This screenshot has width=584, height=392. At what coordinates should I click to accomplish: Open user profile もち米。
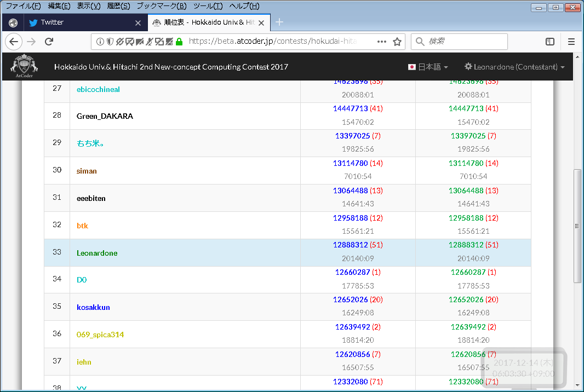90,143
